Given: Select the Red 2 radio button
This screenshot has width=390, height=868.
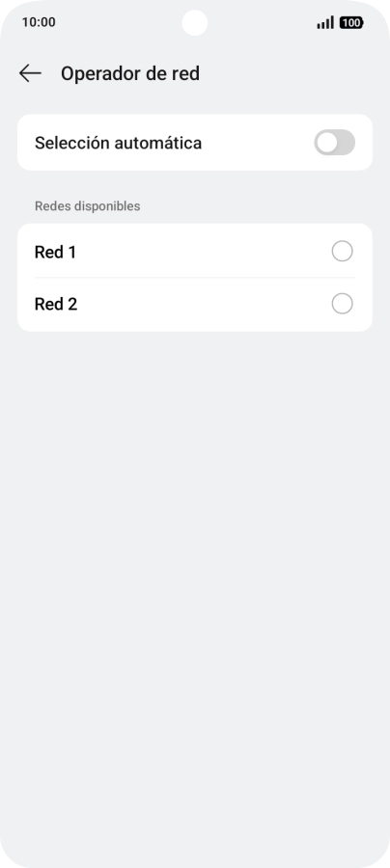Looking at the screenshot, I should pos(342,304).
